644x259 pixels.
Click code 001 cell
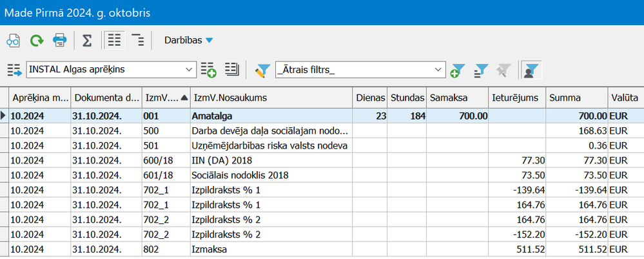coord(166,116)
